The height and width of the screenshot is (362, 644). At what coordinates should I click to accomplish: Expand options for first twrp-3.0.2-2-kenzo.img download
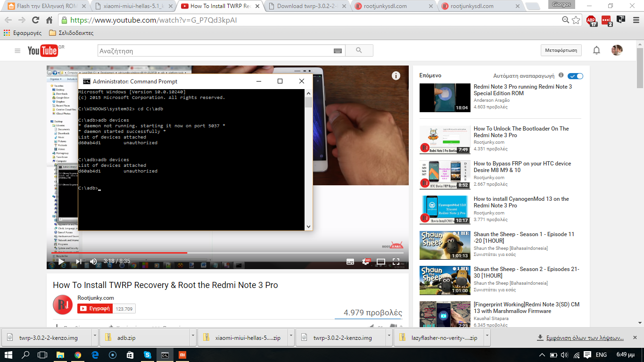tap(95, 338)
